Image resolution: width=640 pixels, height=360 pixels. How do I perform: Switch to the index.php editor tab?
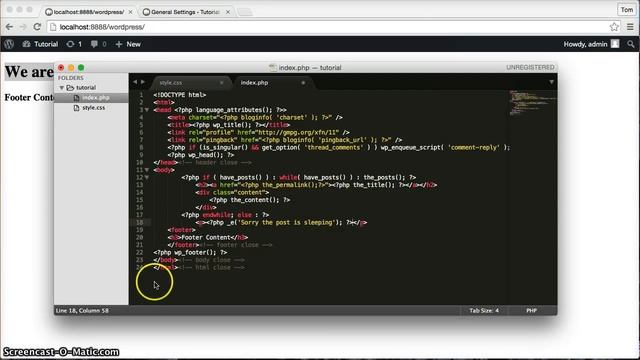pos(254,82)
